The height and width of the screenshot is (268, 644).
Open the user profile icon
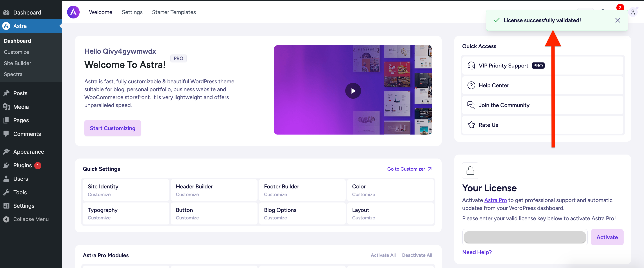(633, 12)
